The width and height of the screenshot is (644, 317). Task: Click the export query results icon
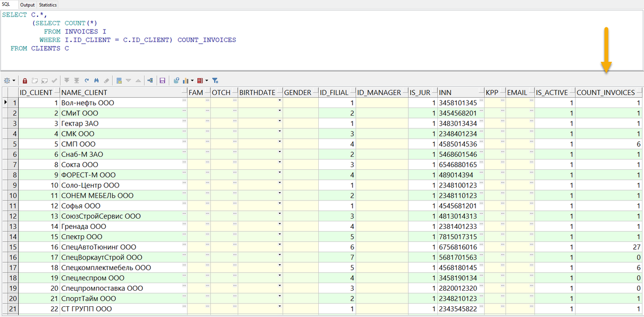176,81
